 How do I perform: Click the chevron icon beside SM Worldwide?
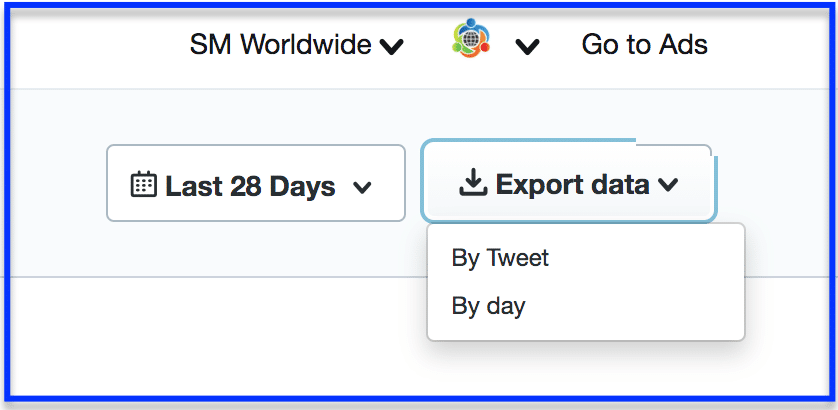391,48
